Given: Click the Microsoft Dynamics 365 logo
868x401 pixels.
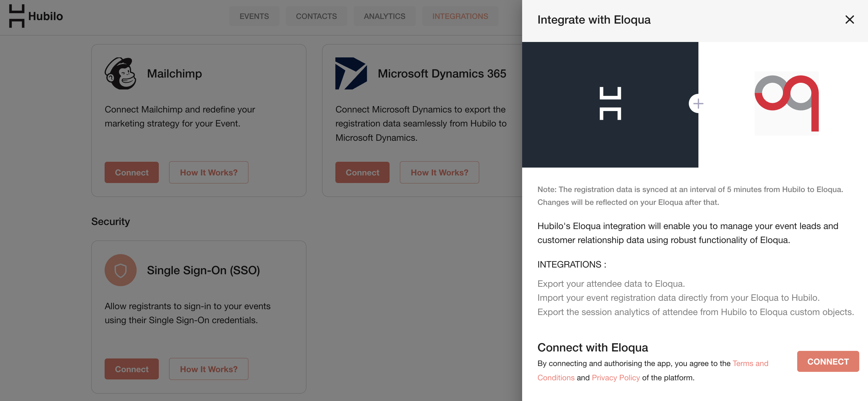Looking at the screenshot, I should click(351, 73).
